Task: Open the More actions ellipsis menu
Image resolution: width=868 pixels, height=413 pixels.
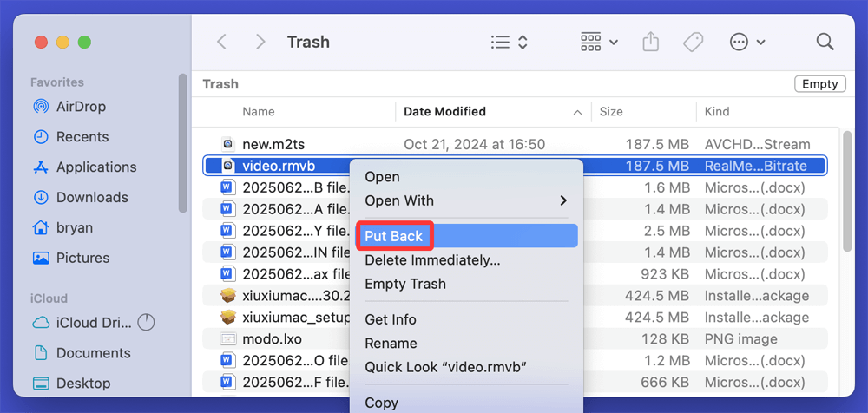Action: pos(746,42)
